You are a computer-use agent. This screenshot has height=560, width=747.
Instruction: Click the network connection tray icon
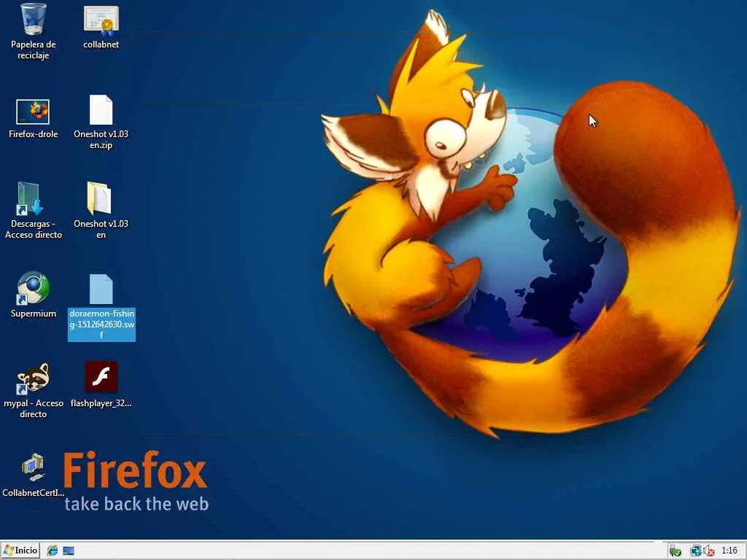coord(695,551)
